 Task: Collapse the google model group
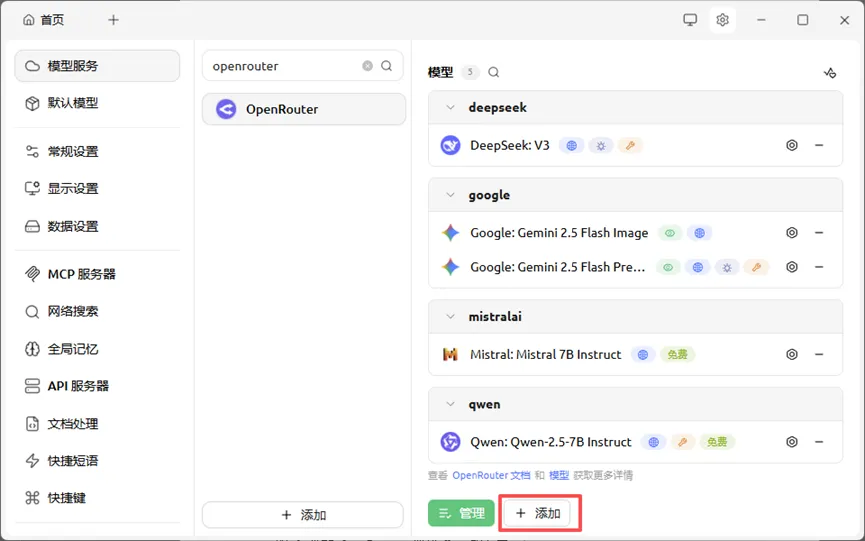[450, 195]
